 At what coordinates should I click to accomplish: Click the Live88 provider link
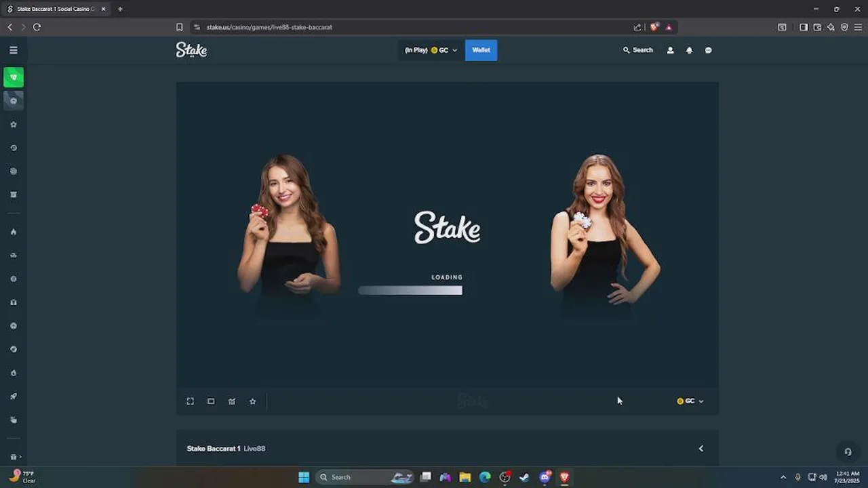[254, 449]
